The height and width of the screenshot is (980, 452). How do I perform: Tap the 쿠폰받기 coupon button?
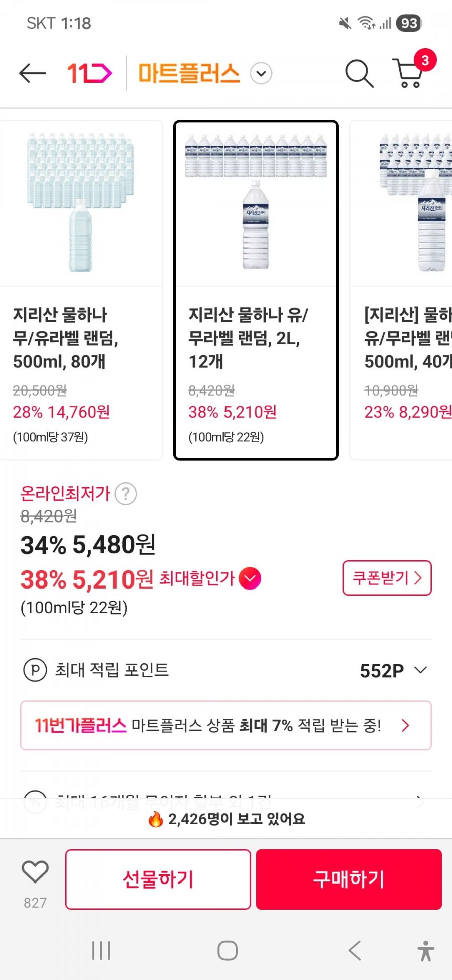pyautogui.click(x=387, y=578)
